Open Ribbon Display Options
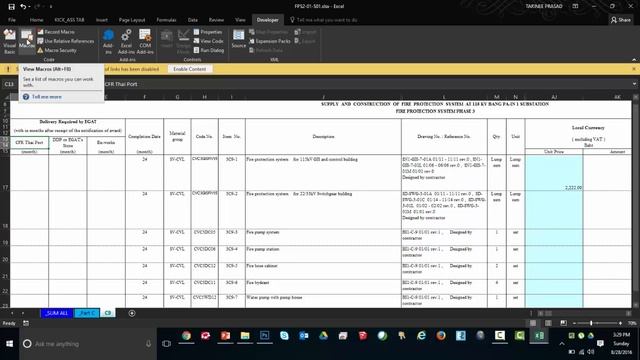This screenshot has width=640, height=360. pos(575,6)
